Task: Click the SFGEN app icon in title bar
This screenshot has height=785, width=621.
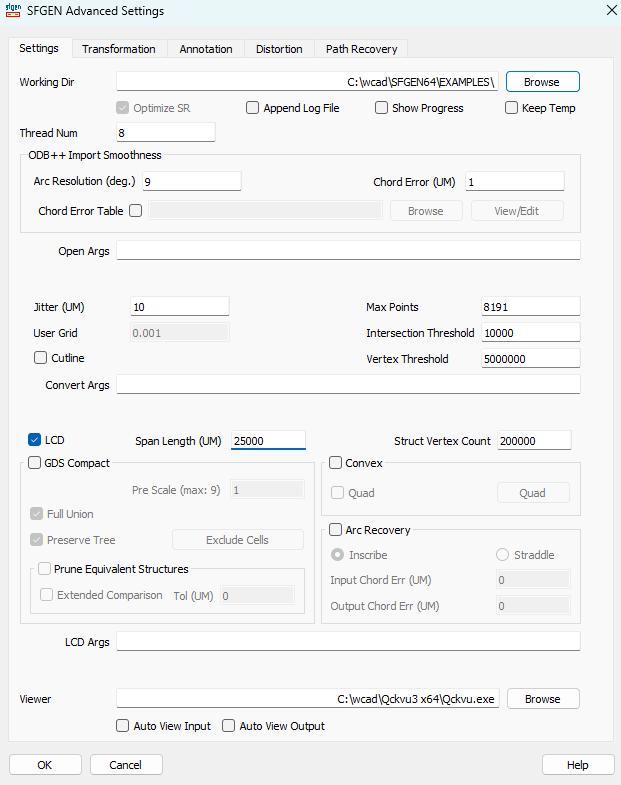Action: (x=13, y=11)
